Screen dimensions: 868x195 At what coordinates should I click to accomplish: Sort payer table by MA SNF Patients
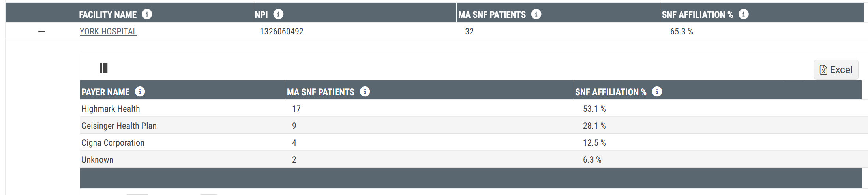coord(321,92)
